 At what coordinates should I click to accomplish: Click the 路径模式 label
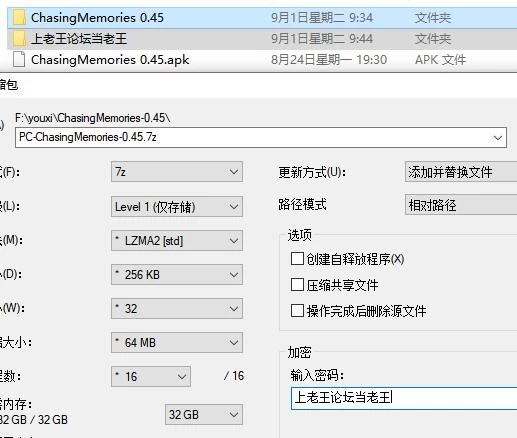302,204
